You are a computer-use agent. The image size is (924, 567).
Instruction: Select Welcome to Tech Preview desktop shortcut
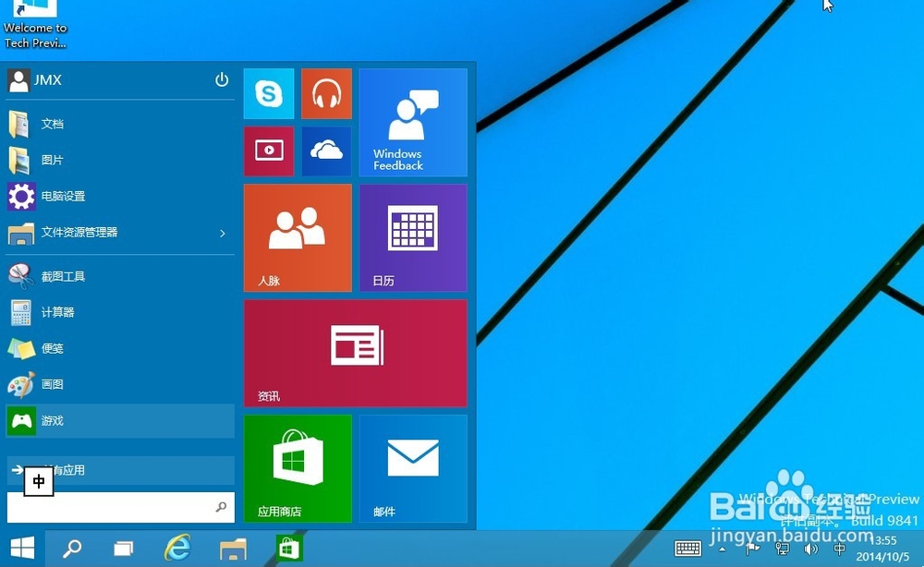pyautogui.click(x=35, y=25)
